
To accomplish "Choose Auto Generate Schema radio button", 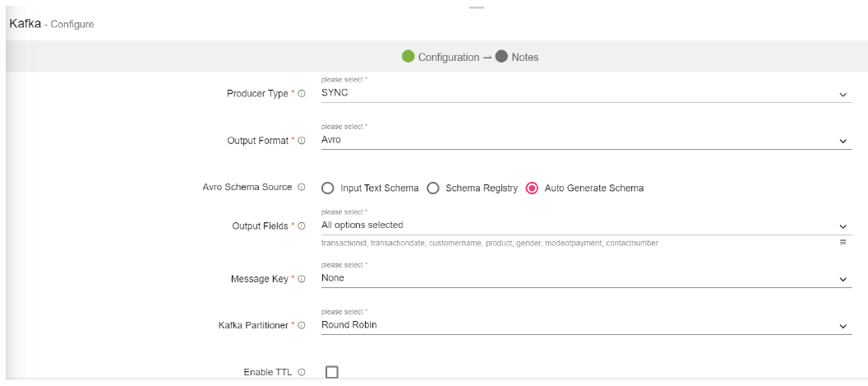I will 532,188.
